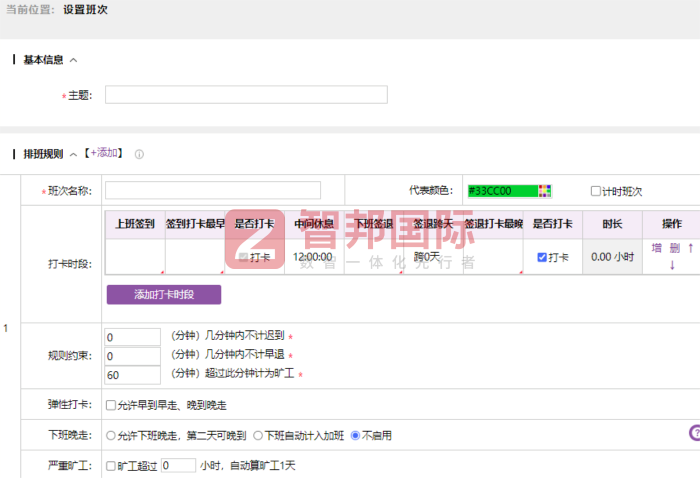Tick the 旷工超过 checkbox

tap(111, 465)
